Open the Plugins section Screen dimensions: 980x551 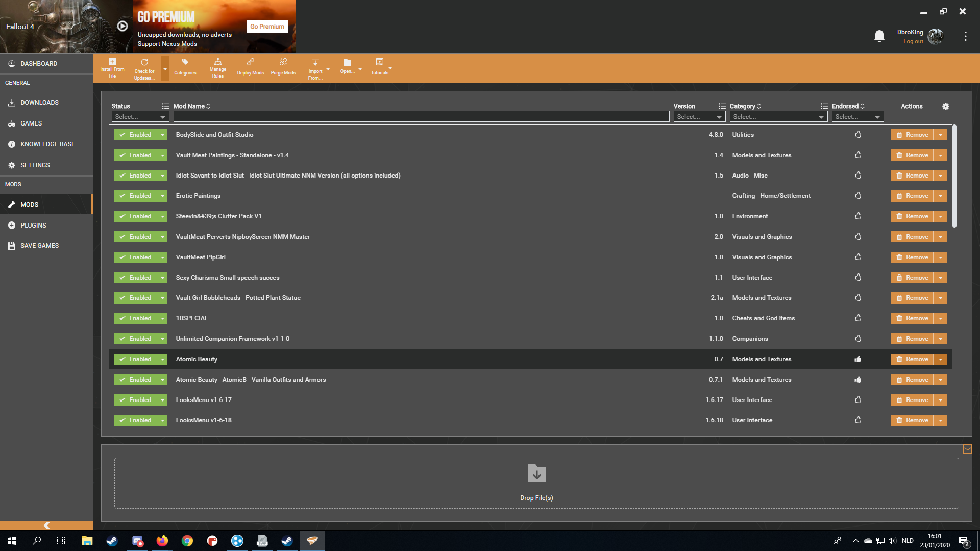click(46, 225)
